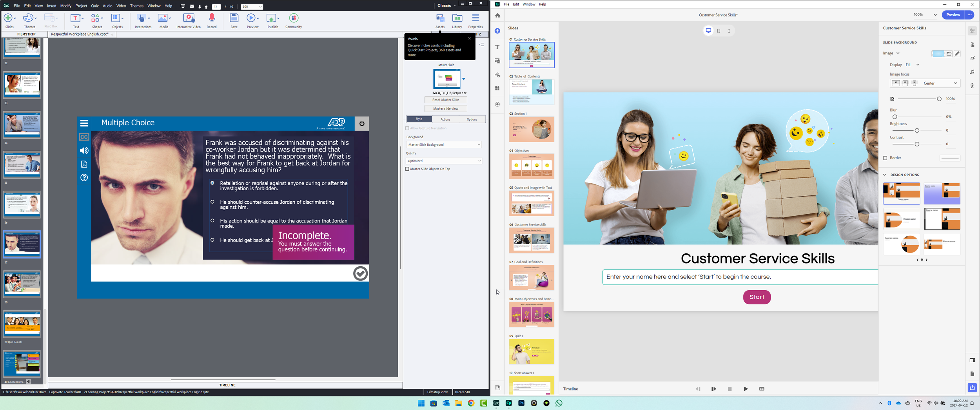Image resolution: width=980 pixels, height=410 pixels.
Task: Open the Image background type dropdown
Action: (x=891, y=53)
